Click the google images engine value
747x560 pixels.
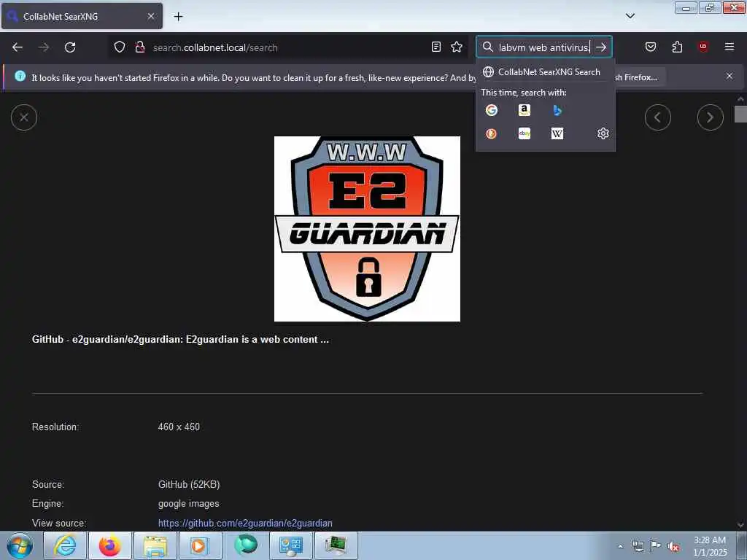pyautogui.click(x=189, y=504)
